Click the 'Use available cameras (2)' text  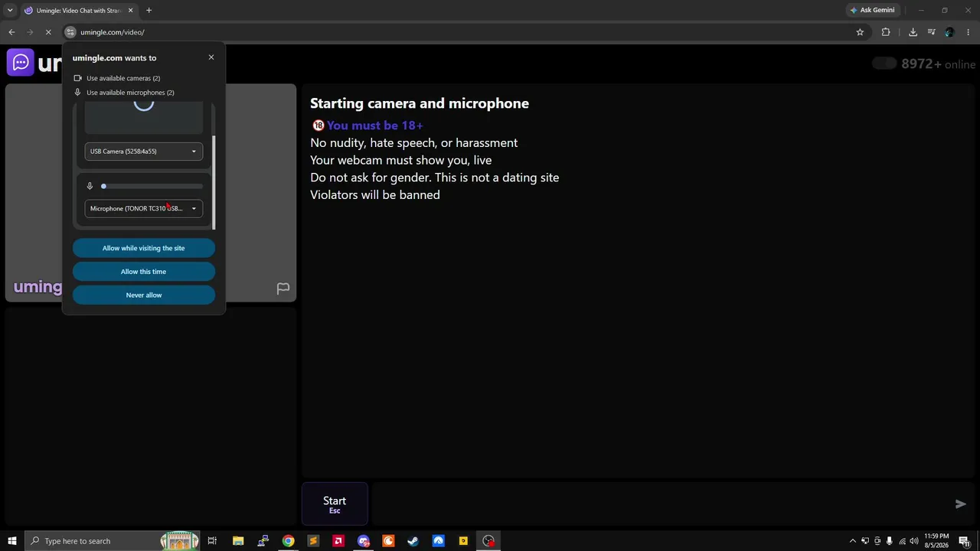coord(123,78)
